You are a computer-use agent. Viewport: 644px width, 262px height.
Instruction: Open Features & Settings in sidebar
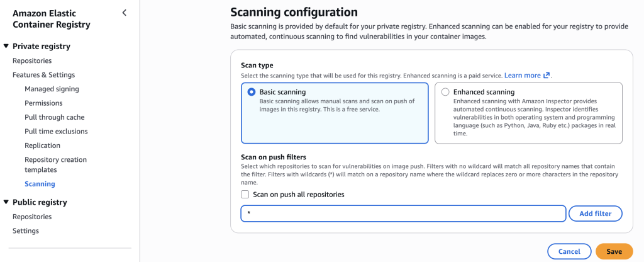[43, 75]
